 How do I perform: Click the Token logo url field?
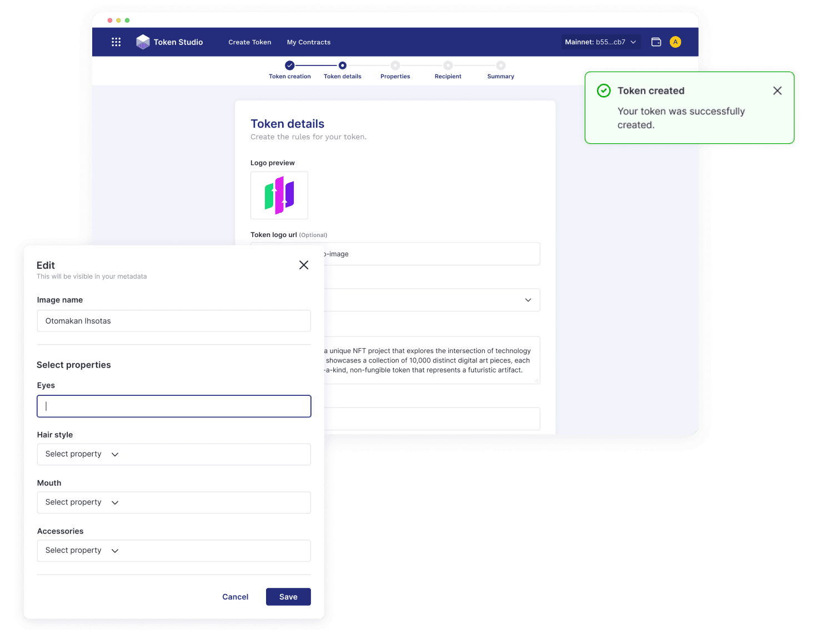[x=432, y=254]
